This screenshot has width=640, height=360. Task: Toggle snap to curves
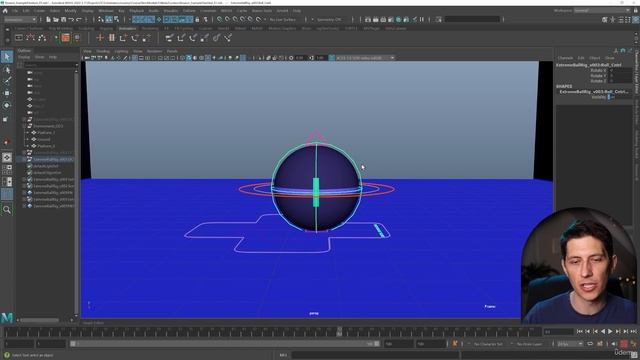click(227, 19)
